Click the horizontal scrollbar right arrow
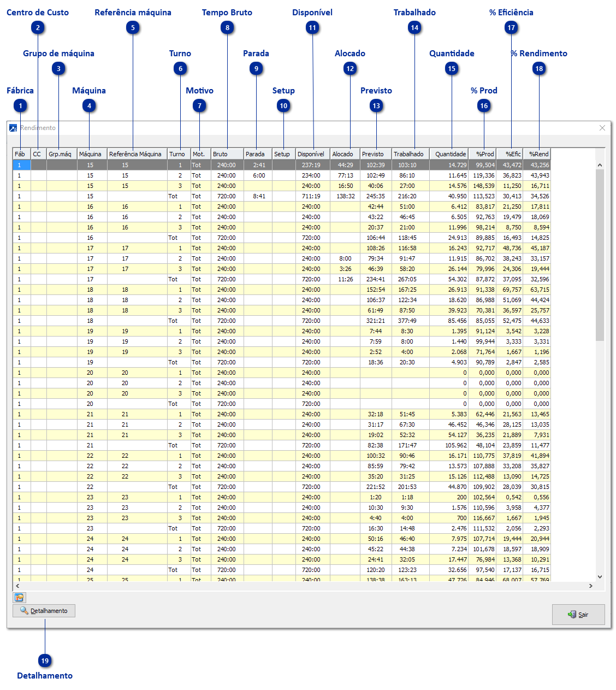 (590, 586)
